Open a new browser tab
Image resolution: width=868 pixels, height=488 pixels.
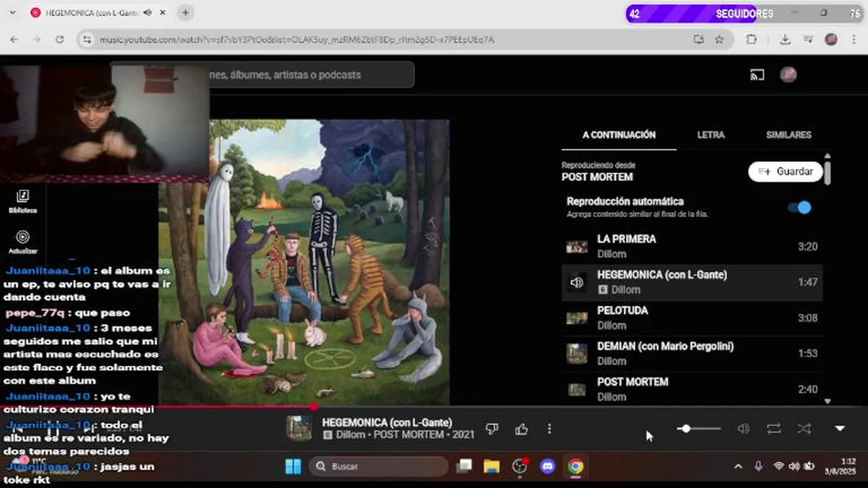(185, 13)
